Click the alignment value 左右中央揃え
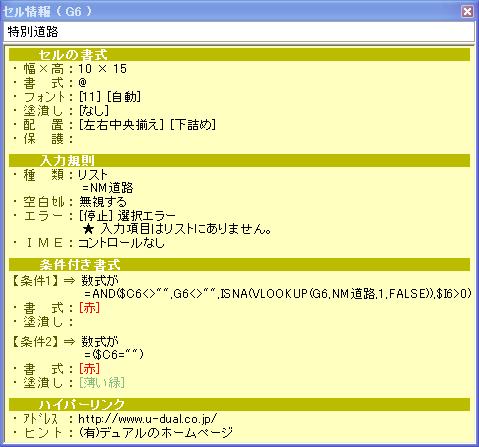 pos(121,125)
